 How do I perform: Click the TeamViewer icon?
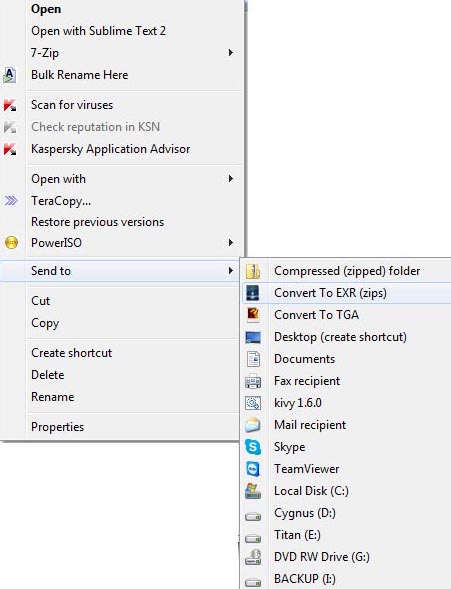pos(253,469)
